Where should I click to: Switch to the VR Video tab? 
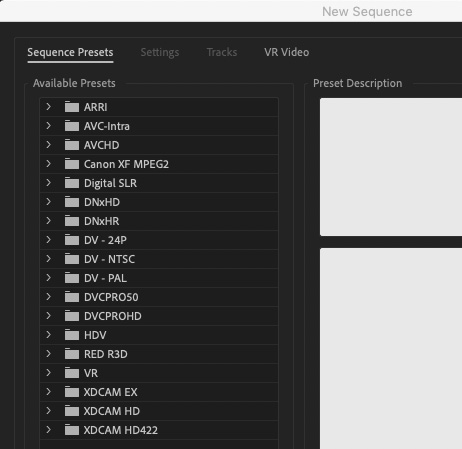tap(287, 52)
